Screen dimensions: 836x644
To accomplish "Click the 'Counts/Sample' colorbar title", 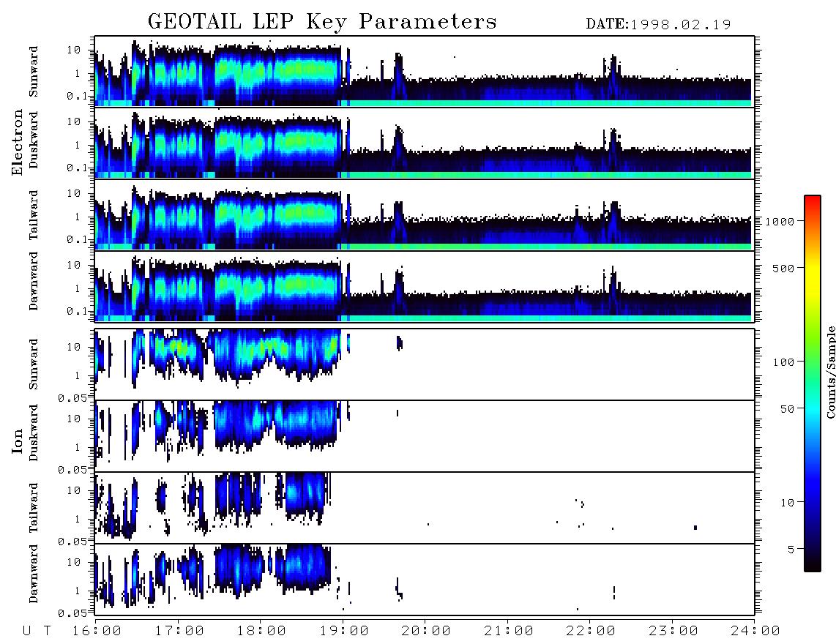I will tap(830, 372).
